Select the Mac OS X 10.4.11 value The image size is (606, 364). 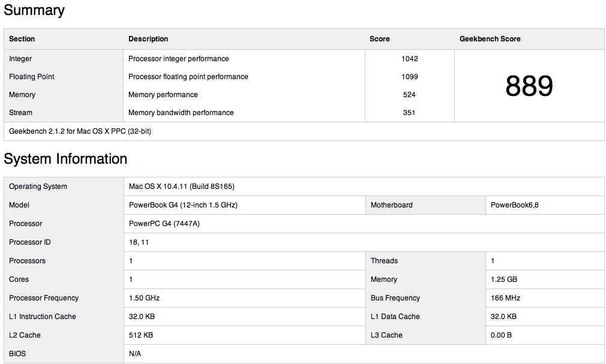click(x=182, y=186)
